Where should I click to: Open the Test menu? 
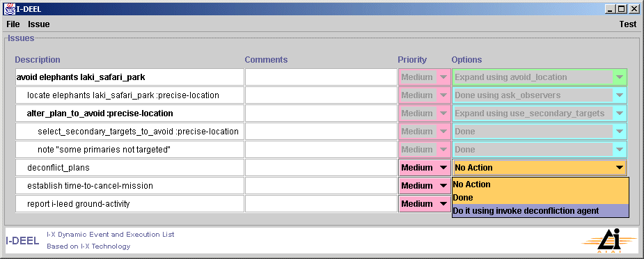[627, 24]
